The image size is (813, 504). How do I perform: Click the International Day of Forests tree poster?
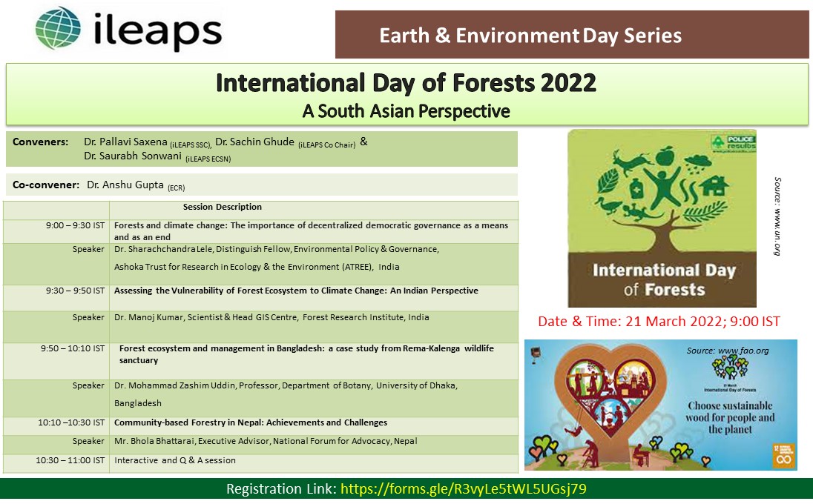pyautogui.click(x=662, y=218)
